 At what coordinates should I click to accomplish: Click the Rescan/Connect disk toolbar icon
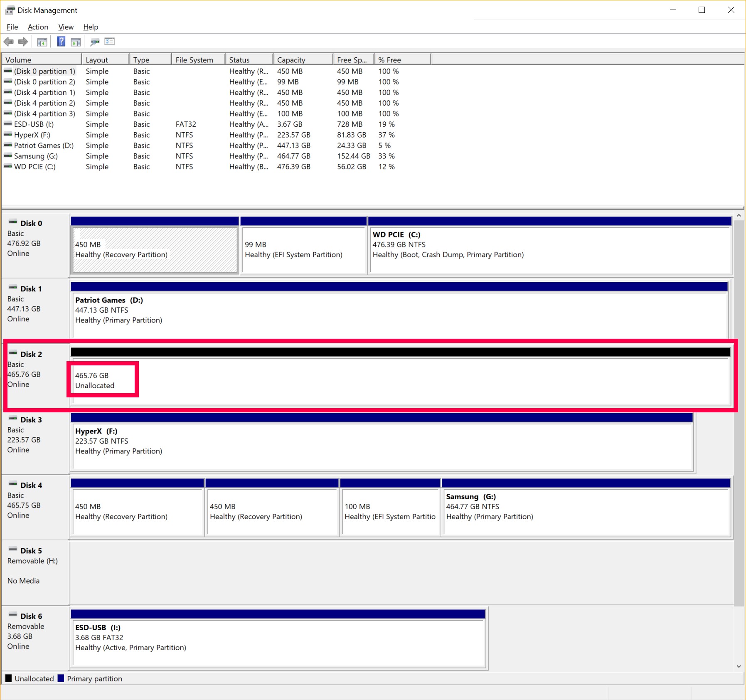point(95,42)
